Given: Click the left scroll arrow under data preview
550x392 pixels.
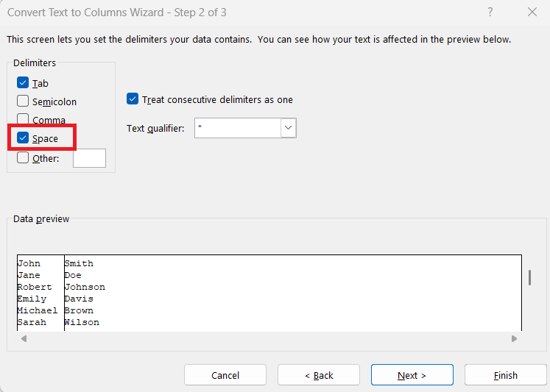Looking at the screenshot, I should (24, 339).
